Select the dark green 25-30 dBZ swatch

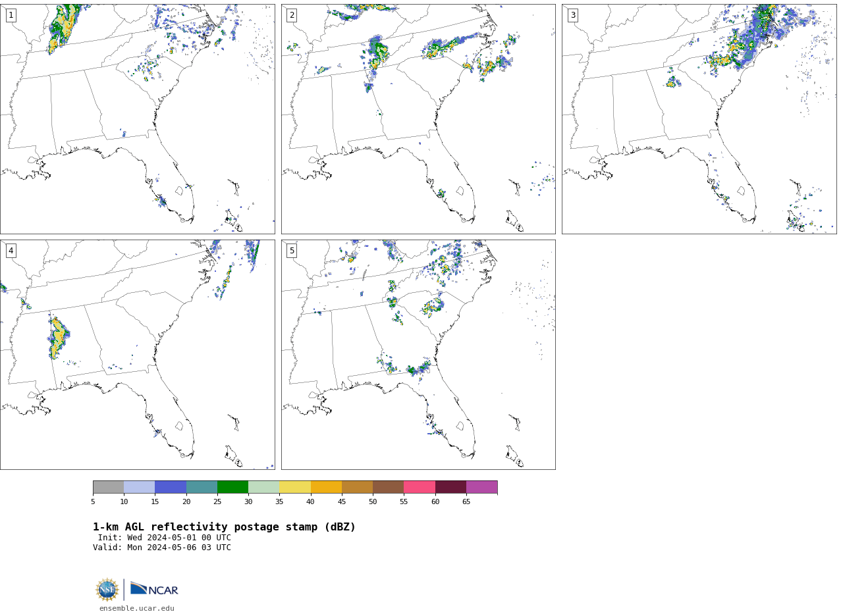[232, 487]
